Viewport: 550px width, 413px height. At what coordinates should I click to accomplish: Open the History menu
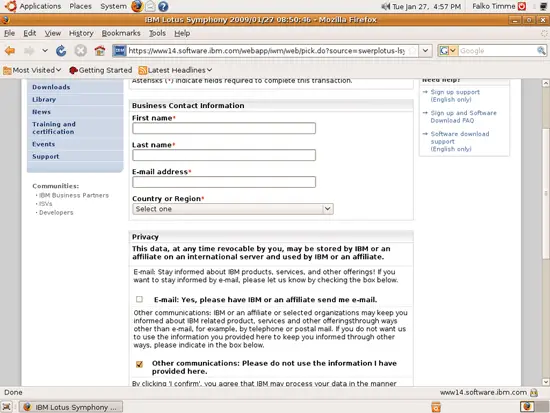click(x=81, y=33)
